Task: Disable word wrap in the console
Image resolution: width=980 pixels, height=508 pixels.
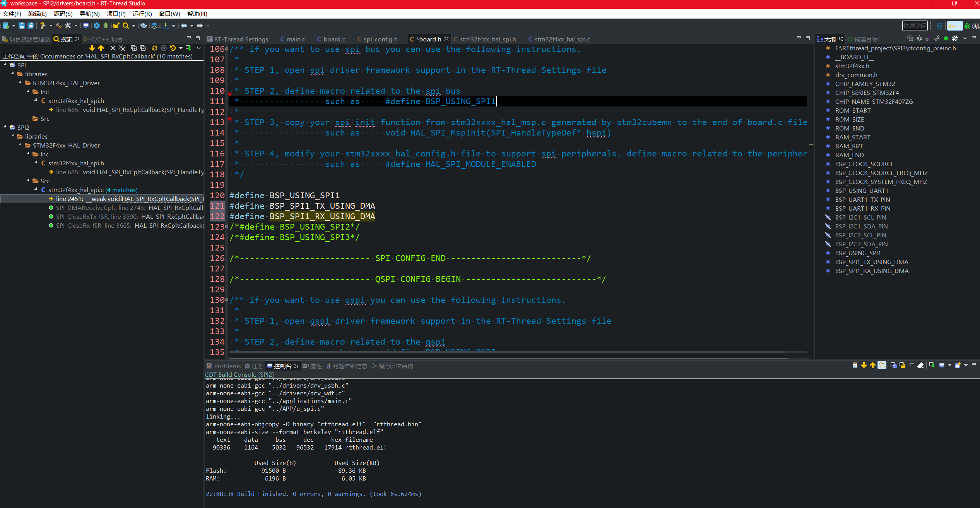Action: (912, 365)
